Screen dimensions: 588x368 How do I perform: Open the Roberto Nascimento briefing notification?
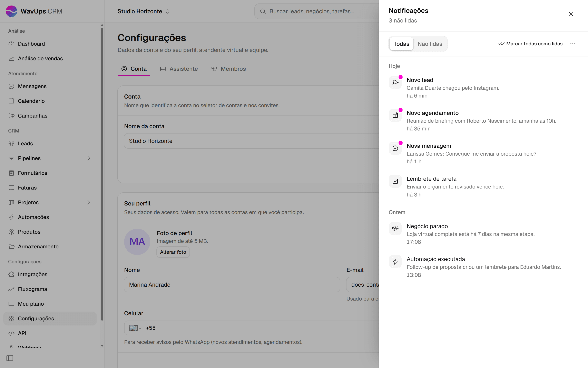[483, 121]
